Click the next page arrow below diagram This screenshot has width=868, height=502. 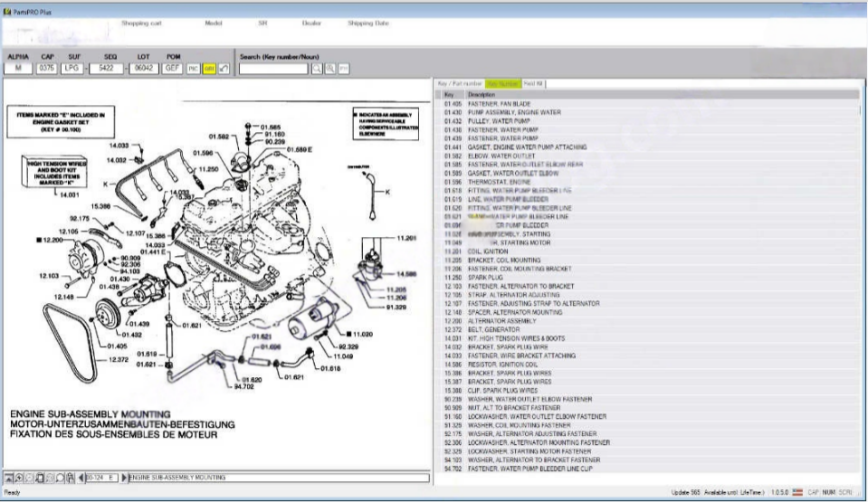(125, 476)
